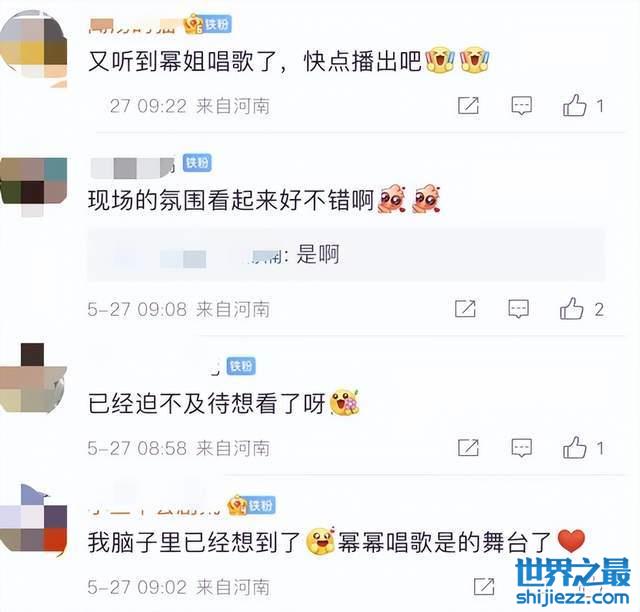This screenshot has width=640, height=612.
Task: Tap the 铁粉 badge on the last comment
Action: [261, 505]
